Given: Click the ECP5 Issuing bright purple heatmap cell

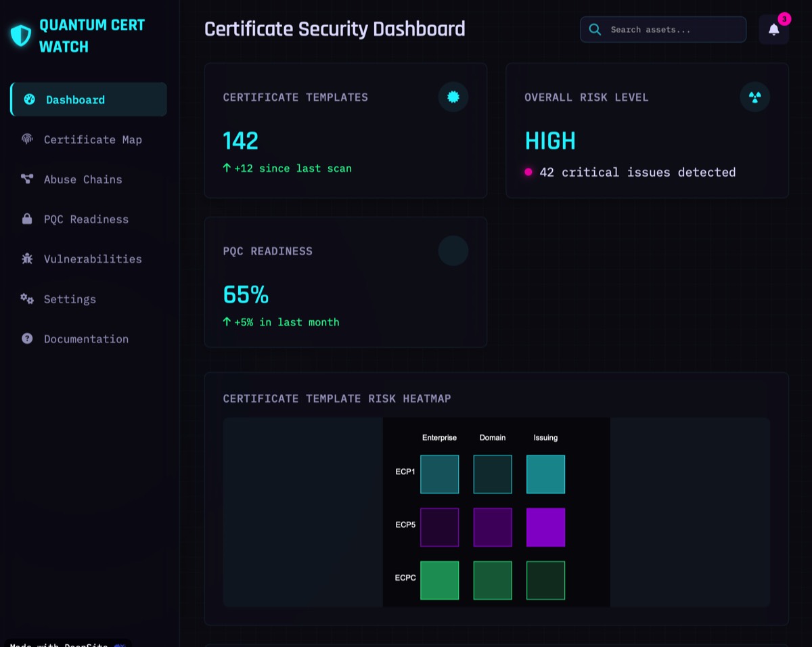Looking at the screenshot, I should click(x=545, y=527).
